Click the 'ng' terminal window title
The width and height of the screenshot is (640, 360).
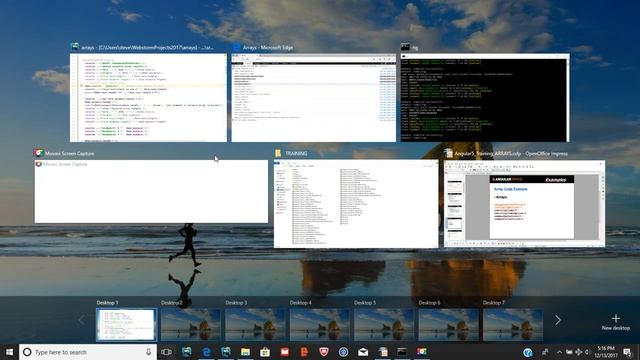[x=415, y=48]
